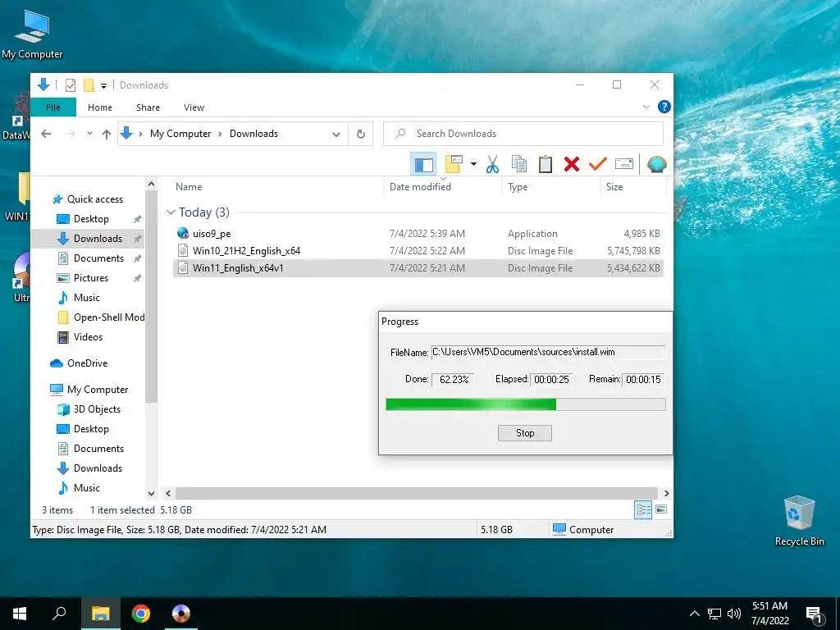Viewport: 840px width, 630px height.
Task: Open Pictures in the navigation pane
Action: tap(90, 278)
